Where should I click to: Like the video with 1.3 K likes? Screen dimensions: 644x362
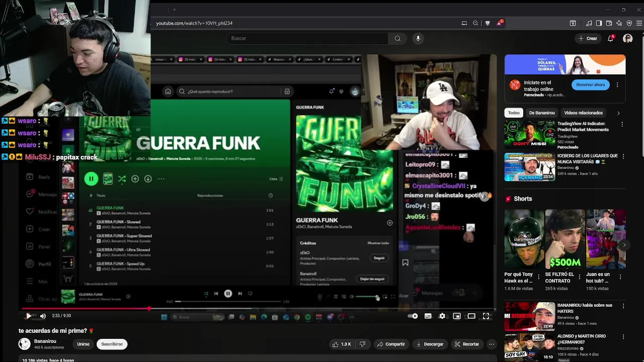click(342, 344)
